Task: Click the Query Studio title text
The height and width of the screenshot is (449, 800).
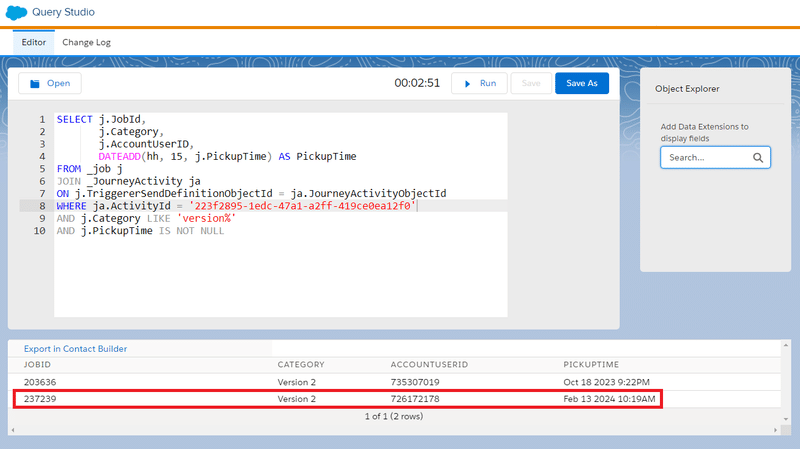Action: point(63,12)
